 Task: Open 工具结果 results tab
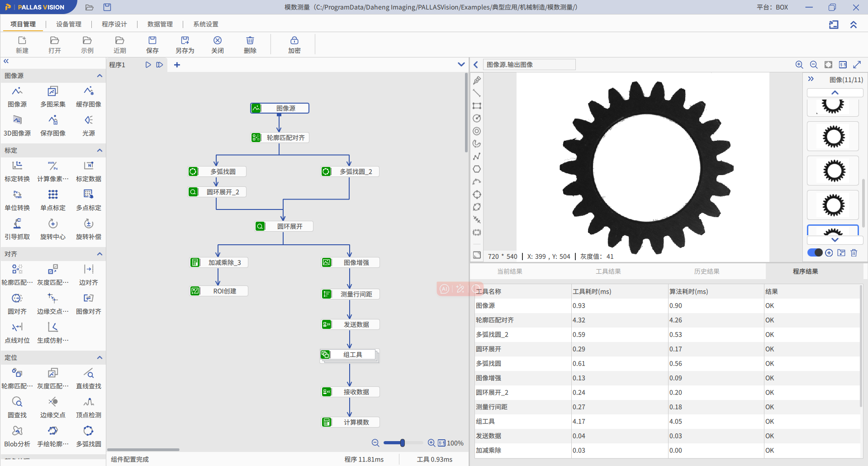[608, 271]
